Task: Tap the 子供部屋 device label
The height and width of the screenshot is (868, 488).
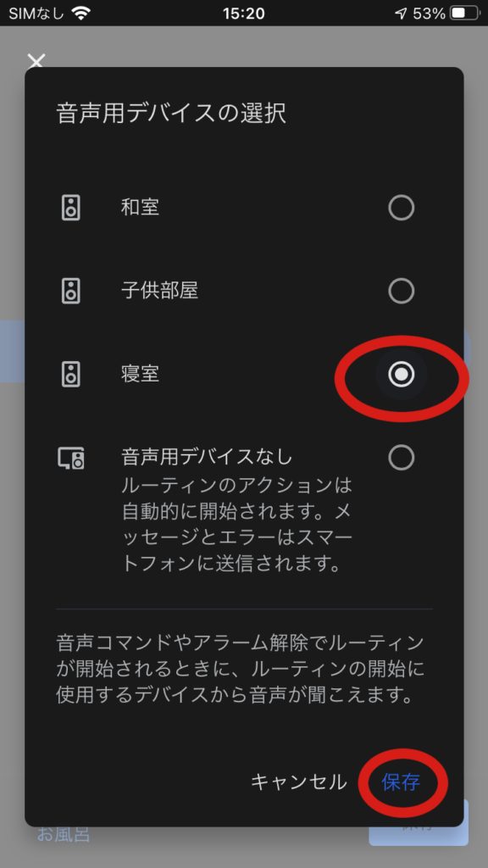Action: 159,291
